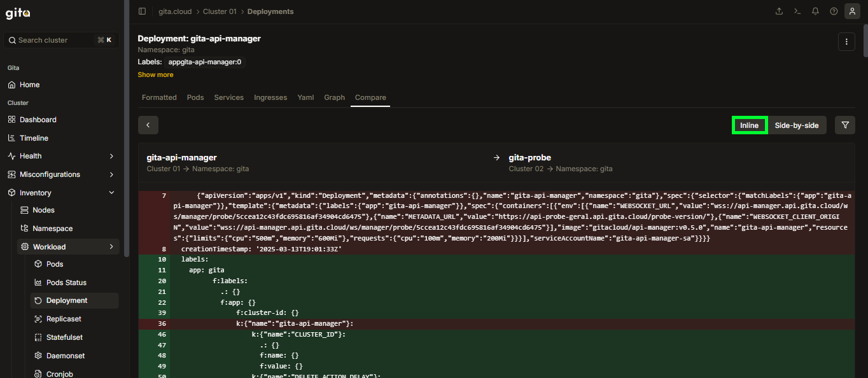Open the Graph tab

click(334, 97)
